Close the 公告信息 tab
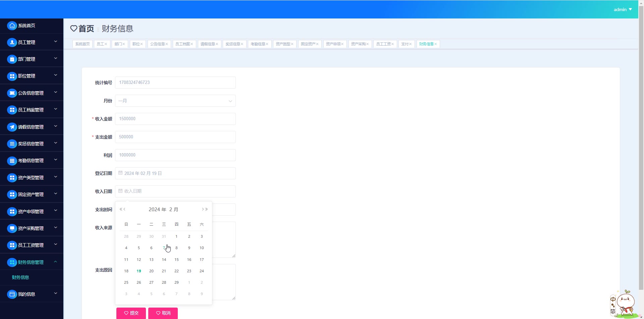 167,44
